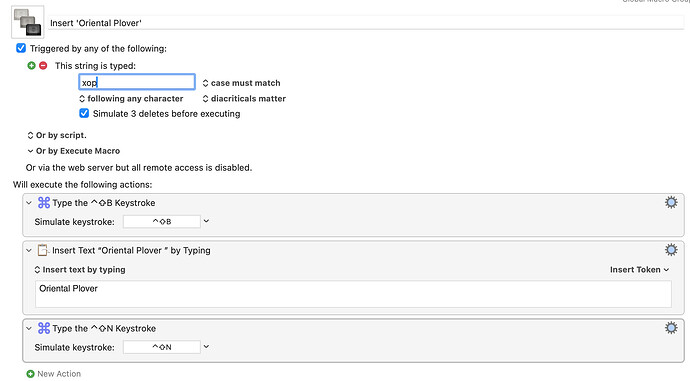Open the 'diacriticals matter' popup
This screenshot has width=690, height=381.
244,99
